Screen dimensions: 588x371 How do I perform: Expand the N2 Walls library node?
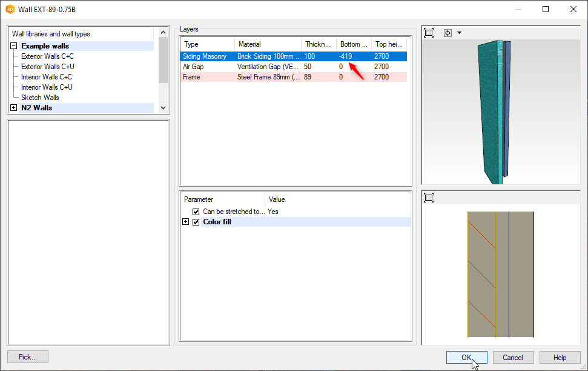pos(14,108)
